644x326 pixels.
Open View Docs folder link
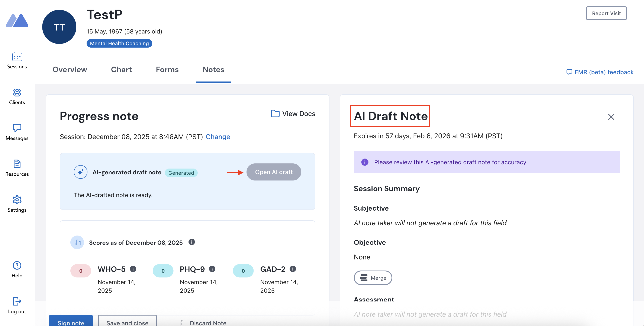click(x=293, y=114)
